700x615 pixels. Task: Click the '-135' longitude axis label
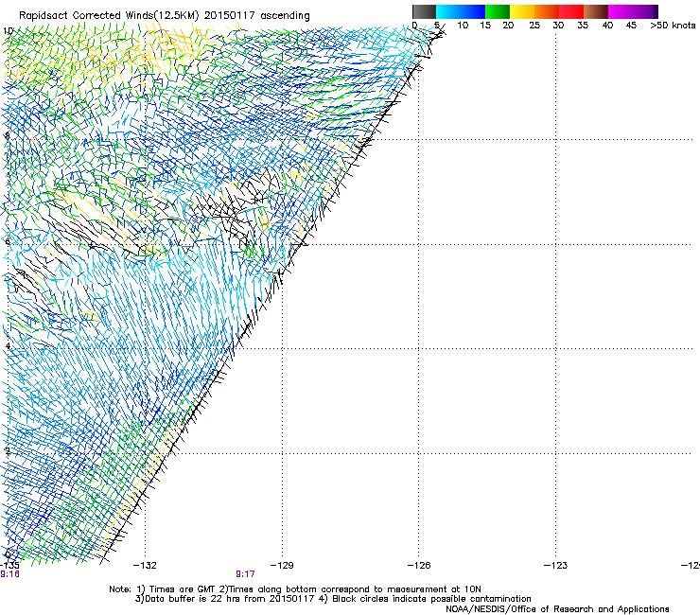click(x=9, y=566)
